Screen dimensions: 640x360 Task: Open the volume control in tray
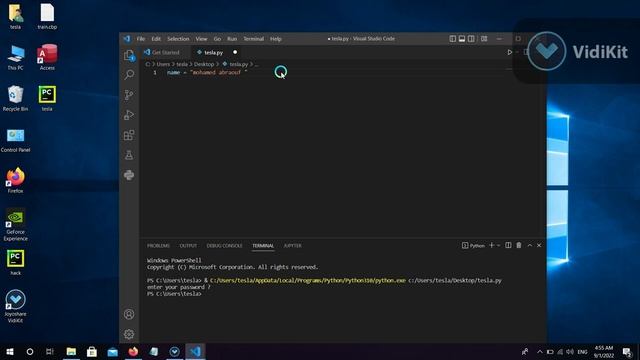[x=570, y=351]
